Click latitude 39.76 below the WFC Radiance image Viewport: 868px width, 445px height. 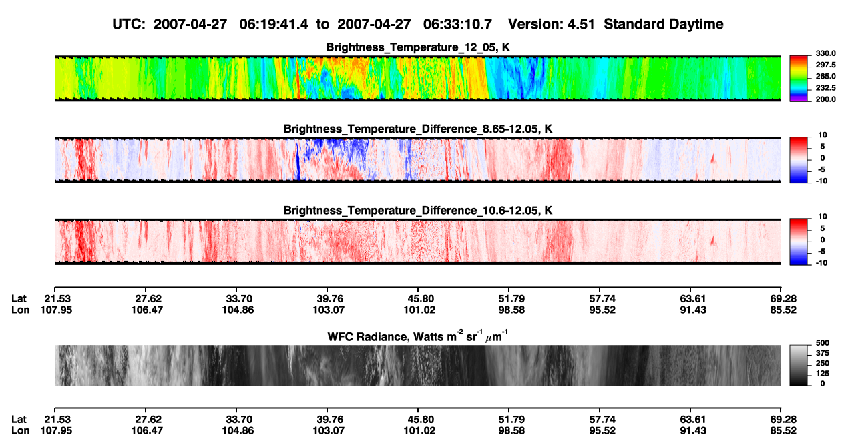coord(327,419)
